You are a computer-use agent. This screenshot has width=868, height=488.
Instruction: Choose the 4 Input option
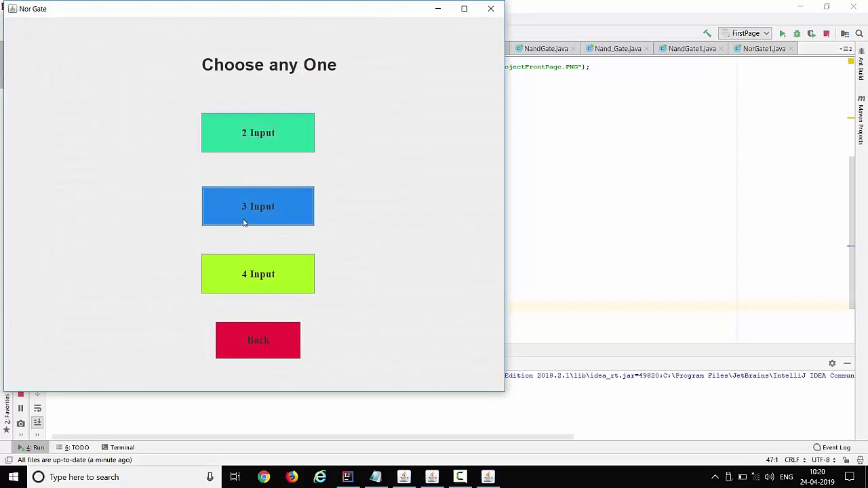(x=258, y=274)
